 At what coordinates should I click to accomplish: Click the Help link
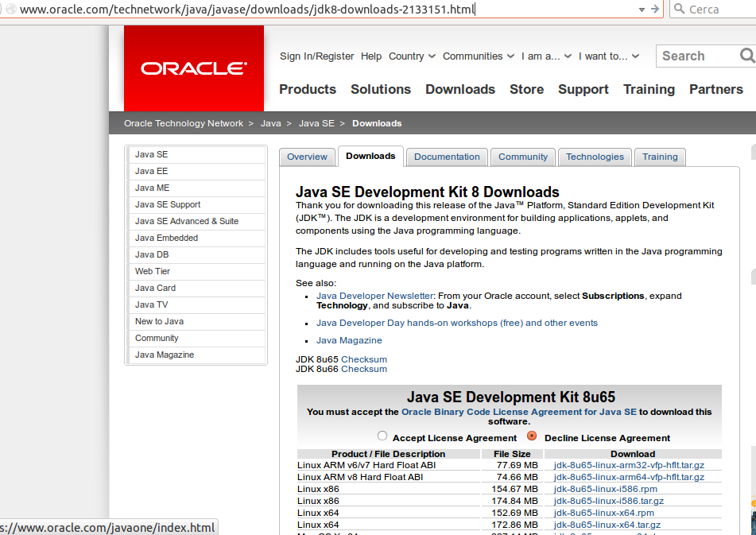tap(371, 56)
